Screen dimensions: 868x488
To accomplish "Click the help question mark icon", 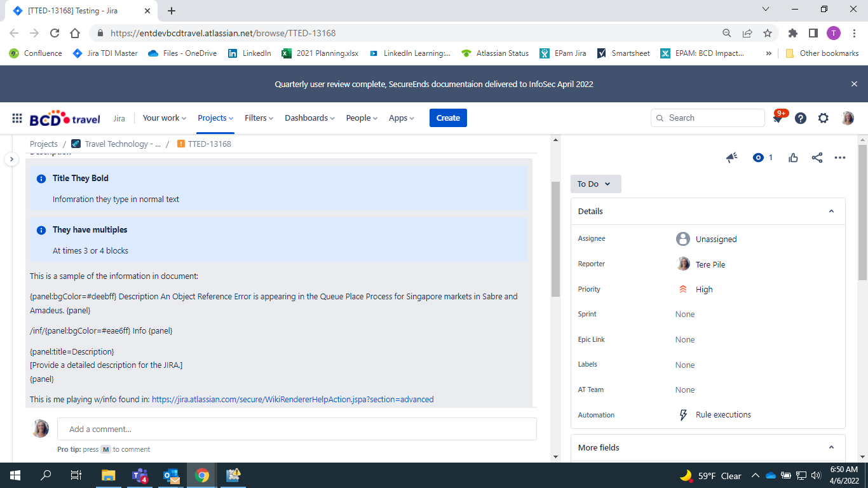I will click(x=800, y=118).
